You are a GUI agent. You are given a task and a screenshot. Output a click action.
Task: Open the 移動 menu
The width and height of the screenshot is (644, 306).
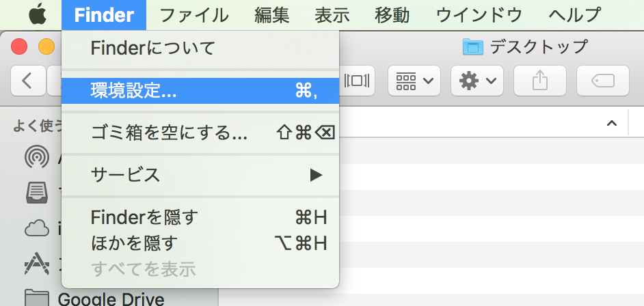pyautogui.click(x=392, y=15)
